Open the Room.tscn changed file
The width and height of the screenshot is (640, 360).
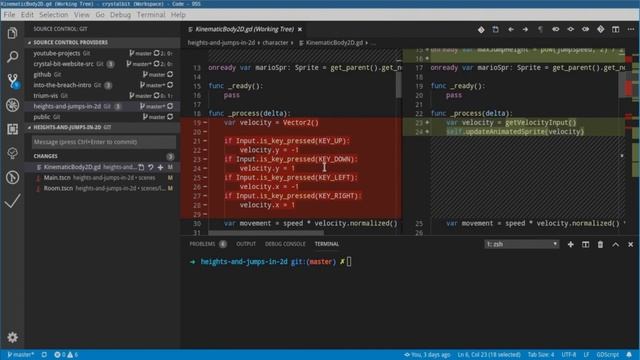point(102,189)
